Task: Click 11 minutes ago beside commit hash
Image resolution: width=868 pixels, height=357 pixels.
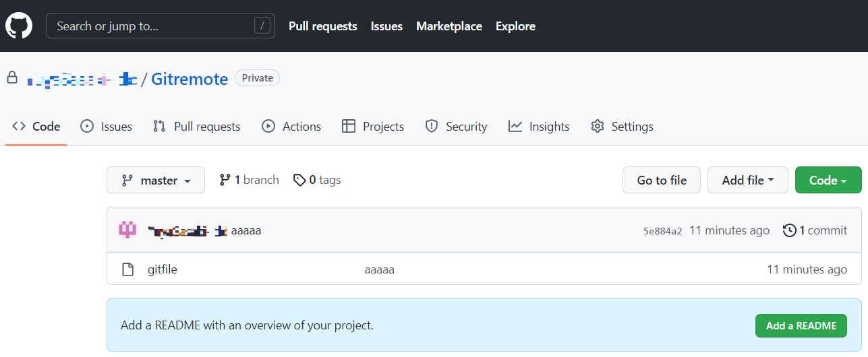Action: pyautogui.click(x=729, y=230)
